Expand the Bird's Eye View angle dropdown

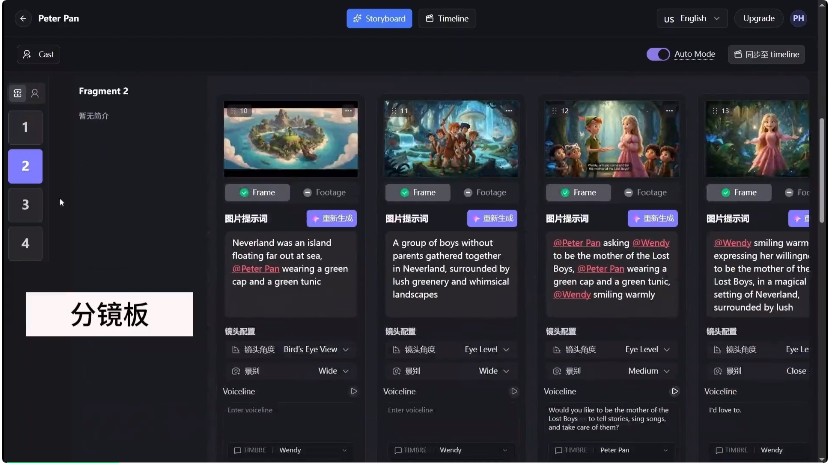[317, 350]
